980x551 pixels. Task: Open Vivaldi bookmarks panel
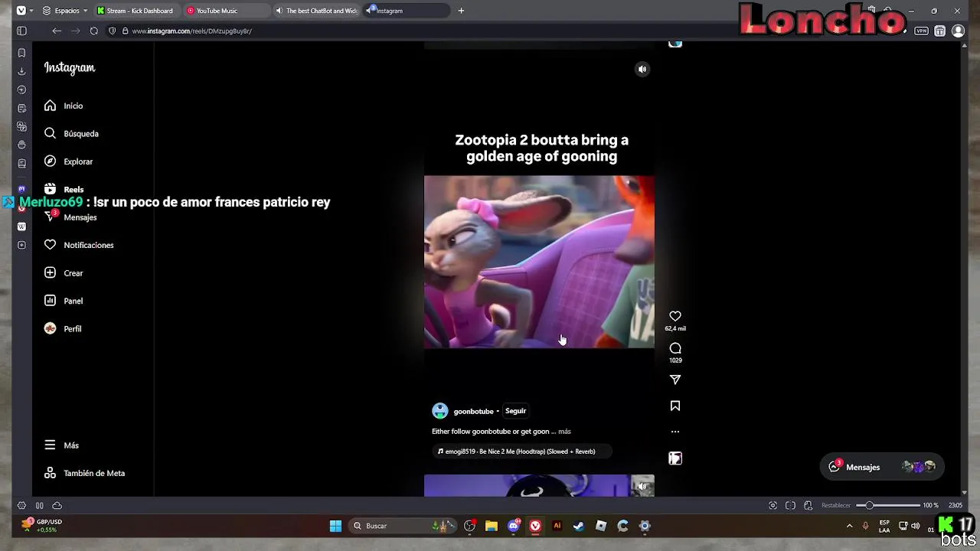click(x=21, y=53)
